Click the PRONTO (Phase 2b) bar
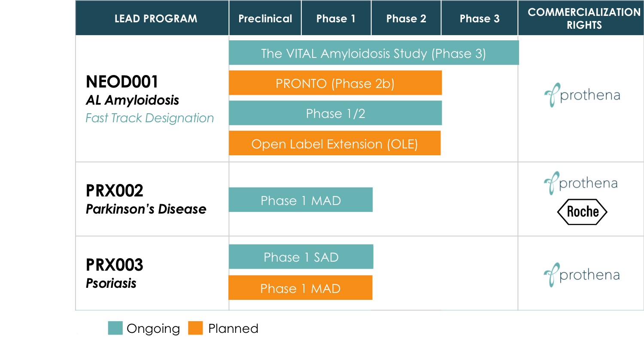 [335, 83]
